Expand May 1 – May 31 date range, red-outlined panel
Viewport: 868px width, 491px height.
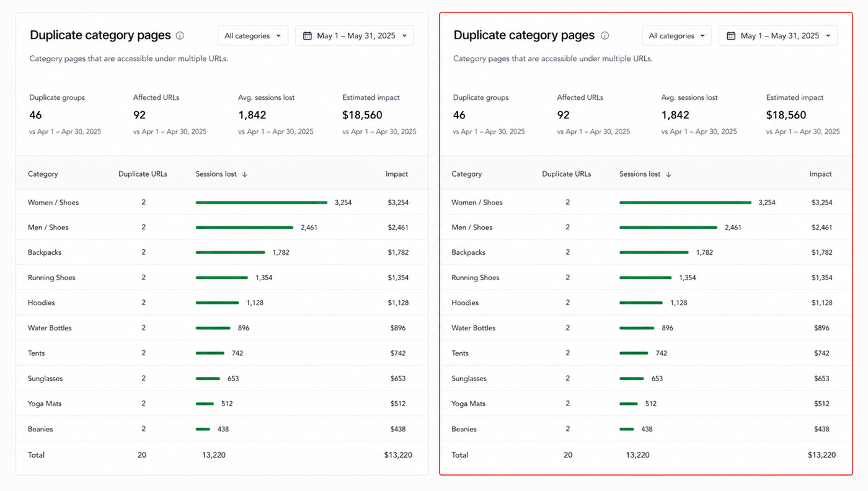pyautogui.click(x=778, y=36)
